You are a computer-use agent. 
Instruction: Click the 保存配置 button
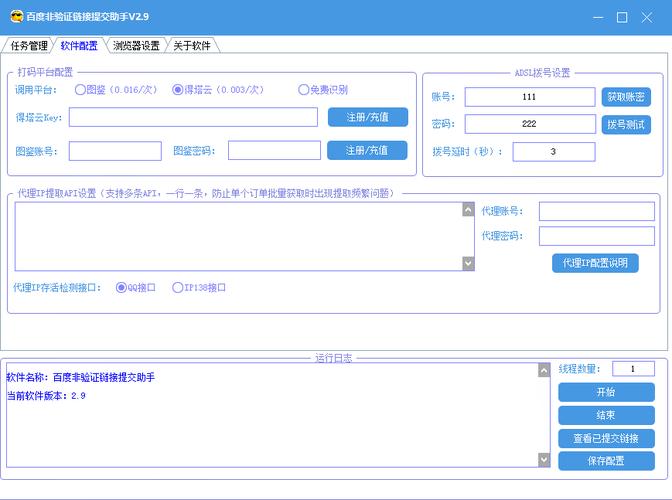(x=606, y=461)
